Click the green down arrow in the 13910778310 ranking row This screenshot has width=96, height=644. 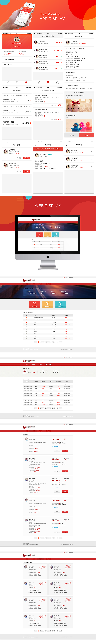tap(69, 320)
